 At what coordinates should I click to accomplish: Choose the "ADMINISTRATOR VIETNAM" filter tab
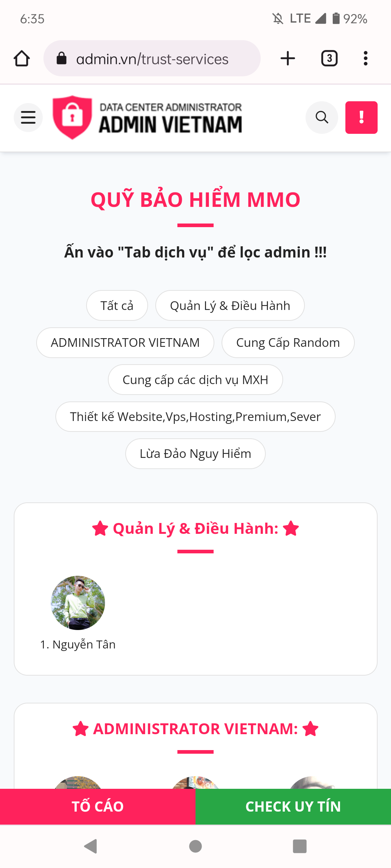(x=125, y=342)
